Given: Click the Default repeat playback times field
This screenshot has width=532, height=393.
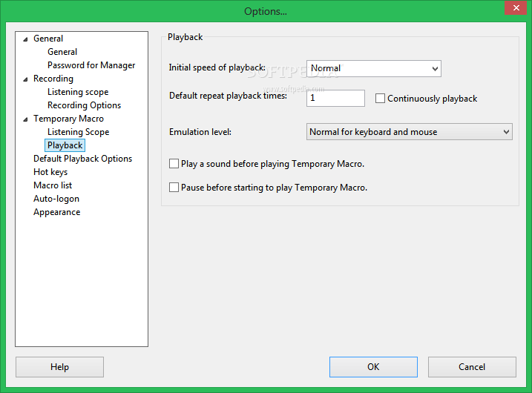Looking at the screenshot, I should click(335, 98).
